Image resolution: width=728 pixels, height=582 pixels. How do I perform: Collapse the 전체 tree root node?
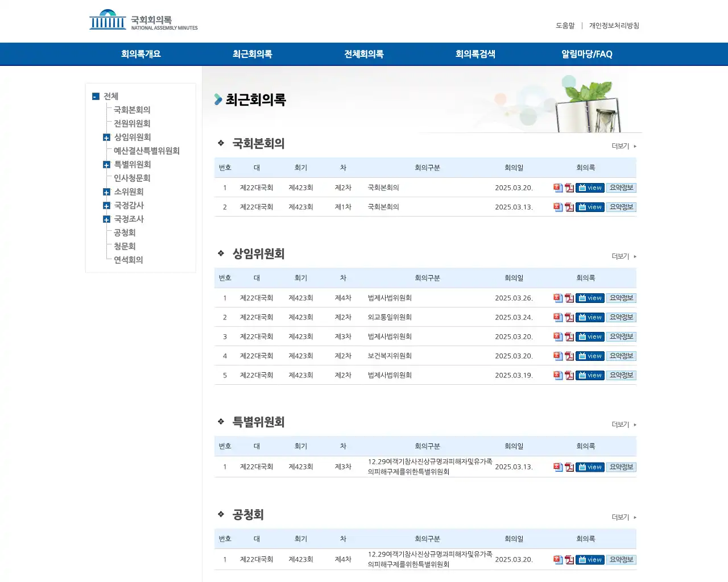click(96, 97)
